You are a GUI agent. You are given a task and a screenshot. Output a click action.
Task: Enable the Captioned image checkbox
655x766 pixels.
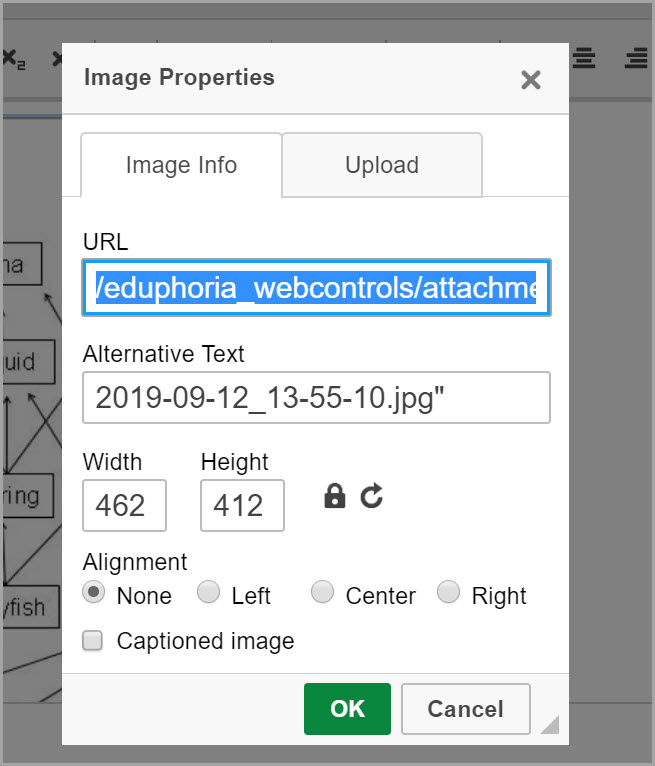click(x=92, y=640)
